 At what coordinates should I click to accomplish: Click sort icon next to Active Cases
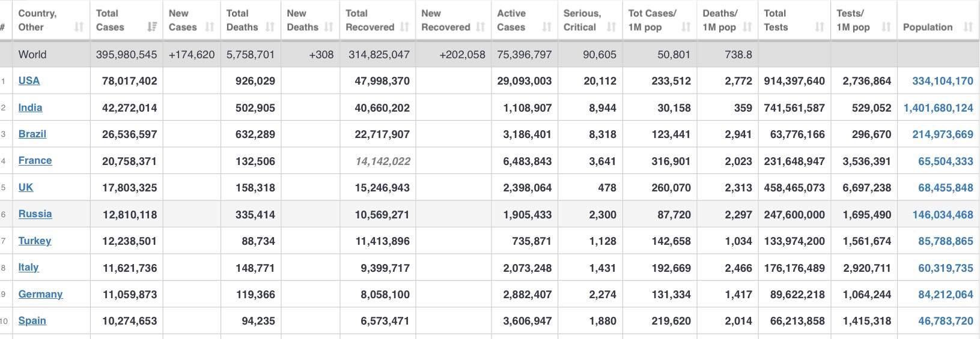click(x=546, y=27)
